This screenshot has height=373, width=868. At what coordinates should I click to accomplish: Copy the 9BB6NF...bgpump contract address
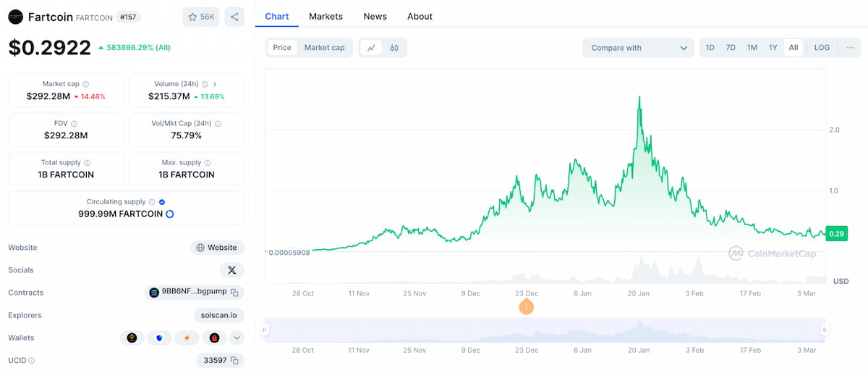[x=234, y=293]
